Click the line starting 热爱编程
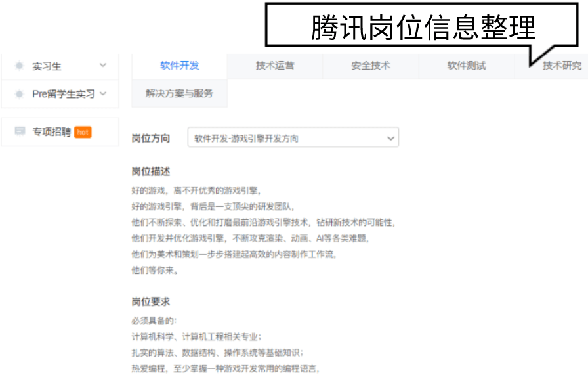The image size is (588, 377). [225, 368]
